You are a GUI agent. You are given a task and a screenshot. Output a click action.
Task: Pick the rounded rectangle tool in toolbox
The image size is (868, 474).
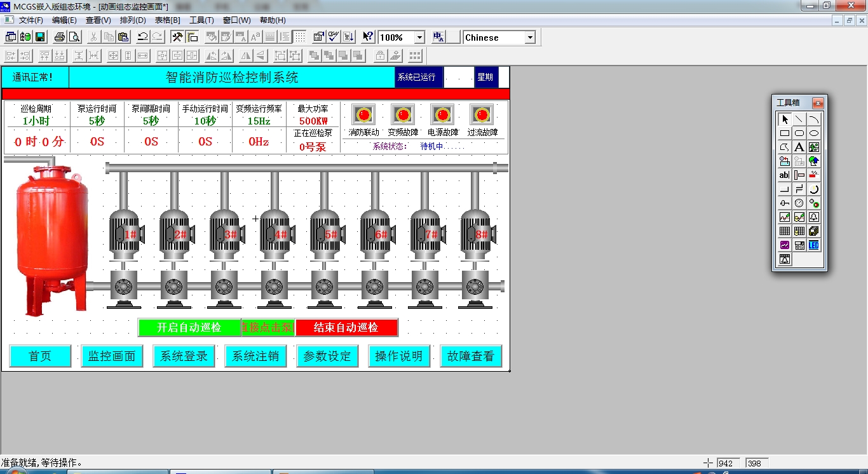point(799,133)
